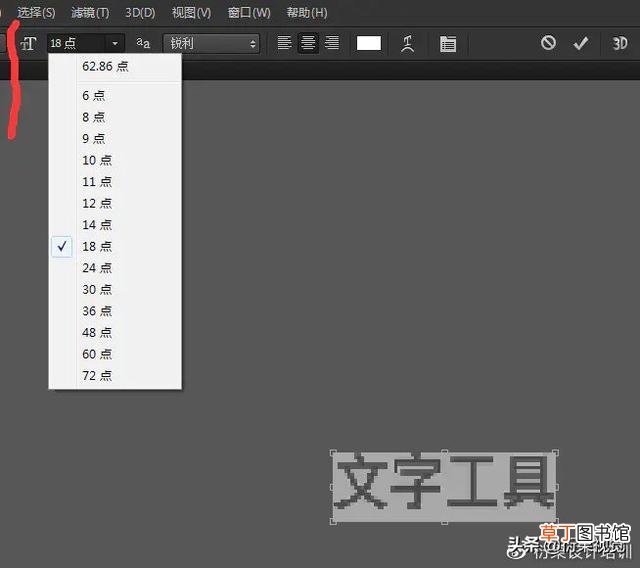This screenshot has height=568, width=640.
Task: Open the warp text dialog
Action: [x=407, y=43]
